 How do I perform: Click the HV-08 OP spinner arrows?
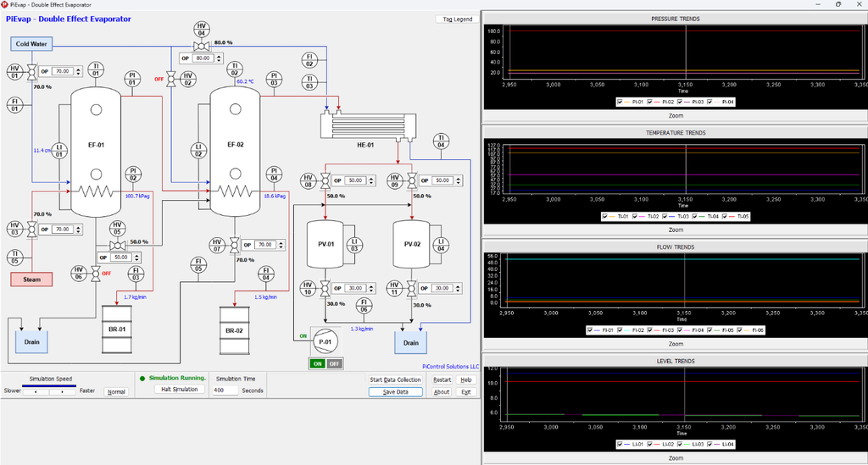click(372, 180)
